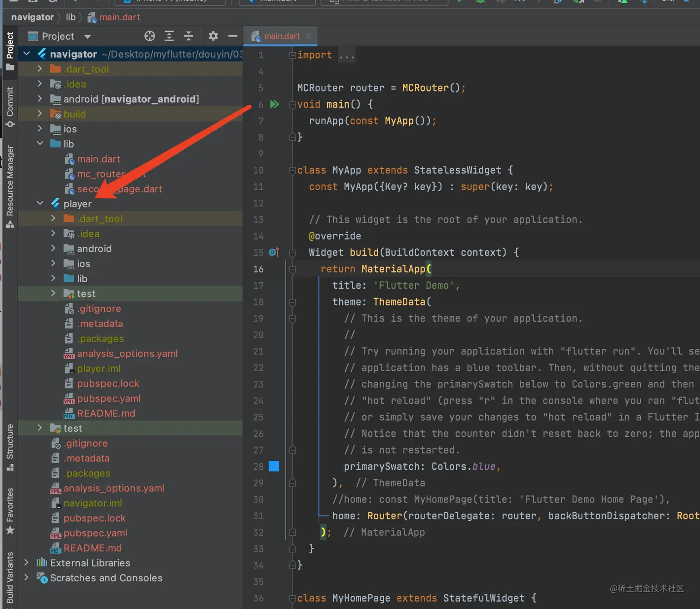This screenshot has height=609, width=700.
Task: Expand the External Libraries node
Action: 26,563
